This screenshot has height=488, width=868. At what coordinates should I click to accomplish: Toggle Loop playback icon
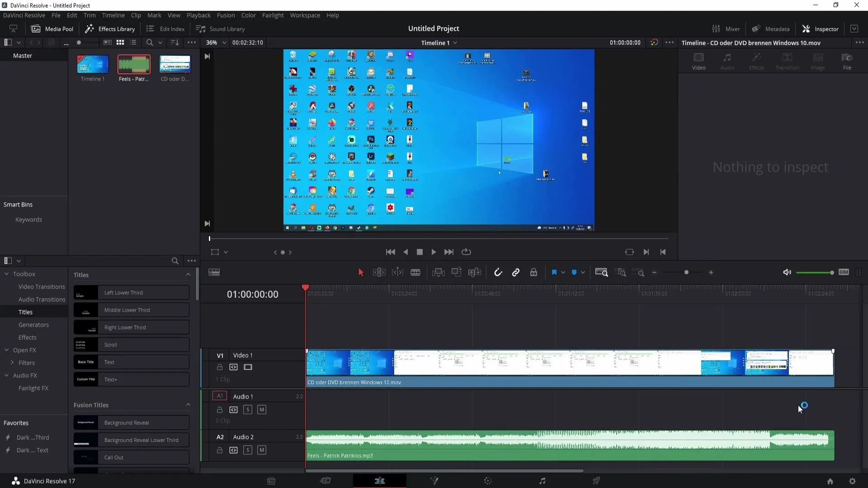tap(466, 252)
